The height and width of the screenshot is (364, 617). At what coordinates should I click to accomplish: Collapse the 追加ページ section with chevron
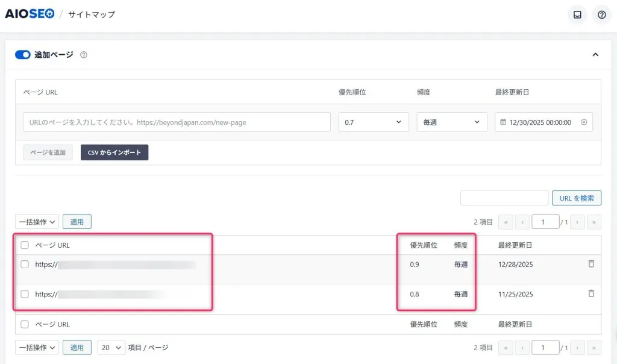pyautogui.click(x=595, y=55)
